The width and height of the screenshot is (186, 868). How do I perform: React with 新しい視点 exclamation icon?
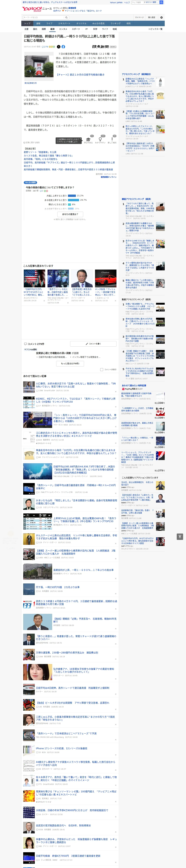coord(112,139)
